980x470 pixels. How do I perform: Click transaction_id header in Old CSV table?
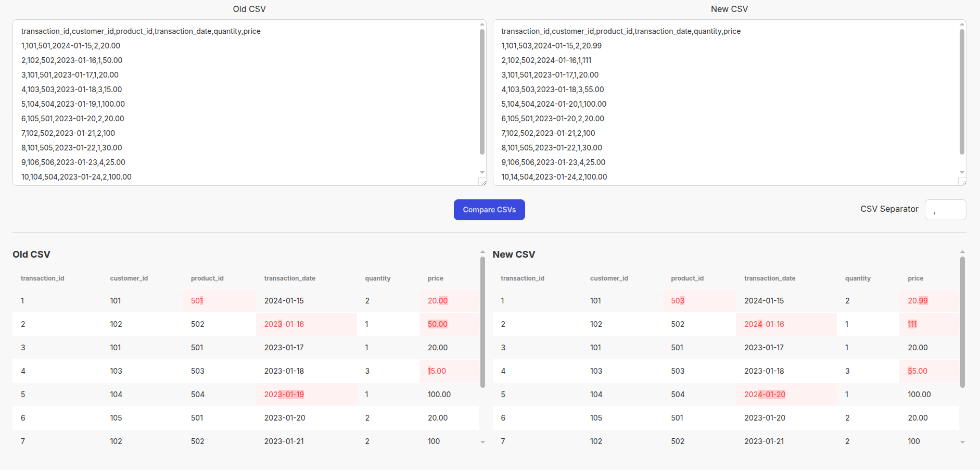[x=43, y=278]
